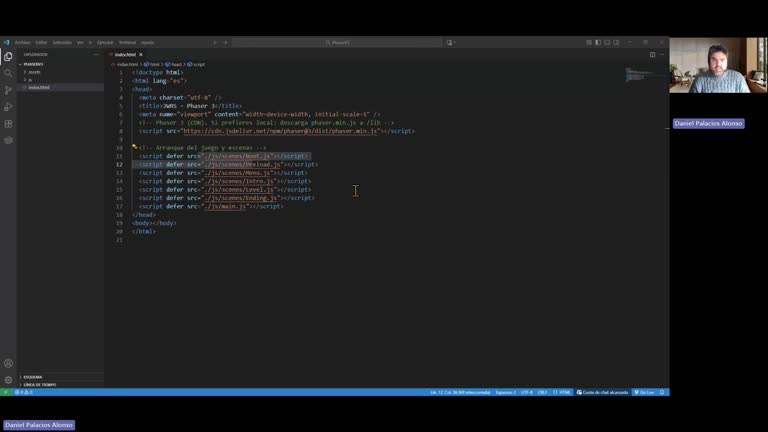Screen dimensions: 768x432
Task: Follow the phaser.min.js CDN link
Action: tap(281, 131)
